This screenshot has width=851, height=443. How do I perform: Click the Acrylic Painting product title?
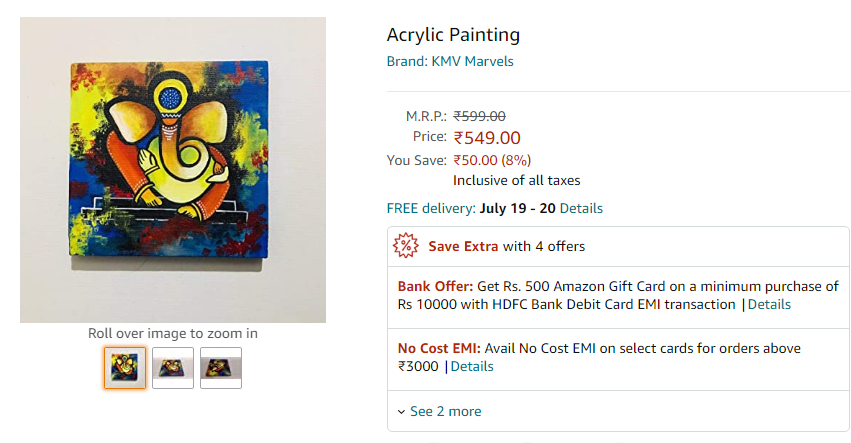(x=453, y=35)
